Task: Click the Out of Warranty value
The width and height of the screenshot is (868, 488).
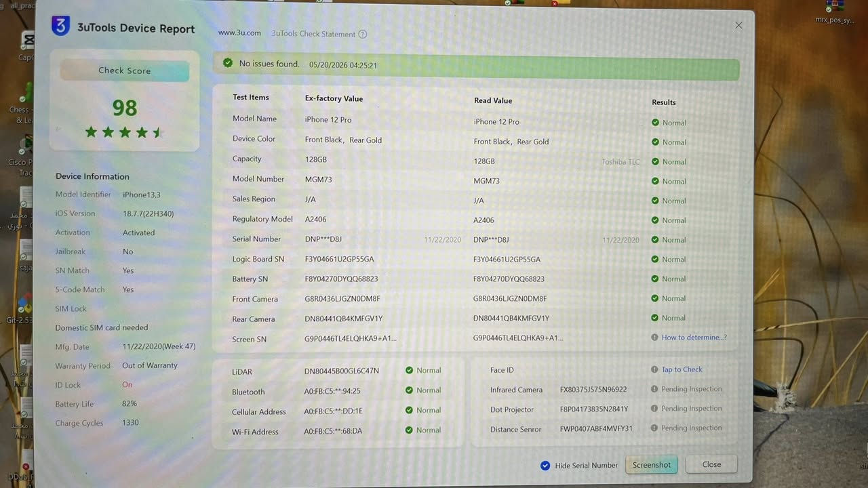Action: pyautogui.click(x=150, y=365)
